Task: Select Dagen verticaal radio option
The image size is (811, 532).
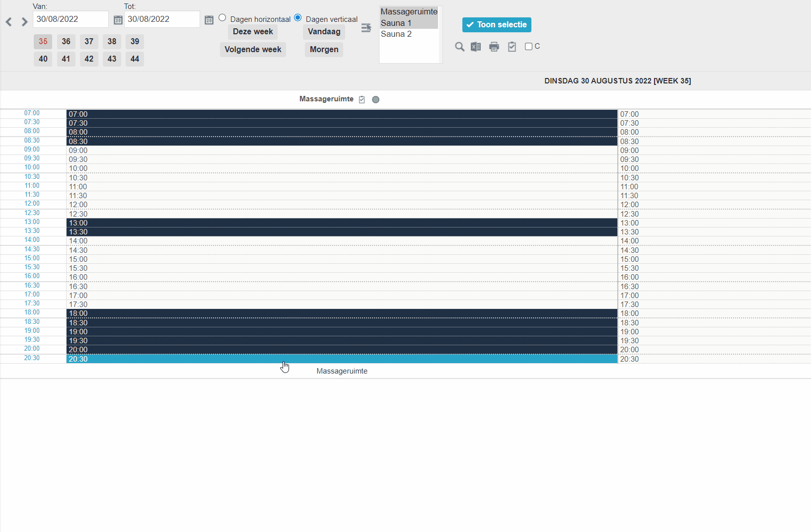Action: tap(298, 18)
